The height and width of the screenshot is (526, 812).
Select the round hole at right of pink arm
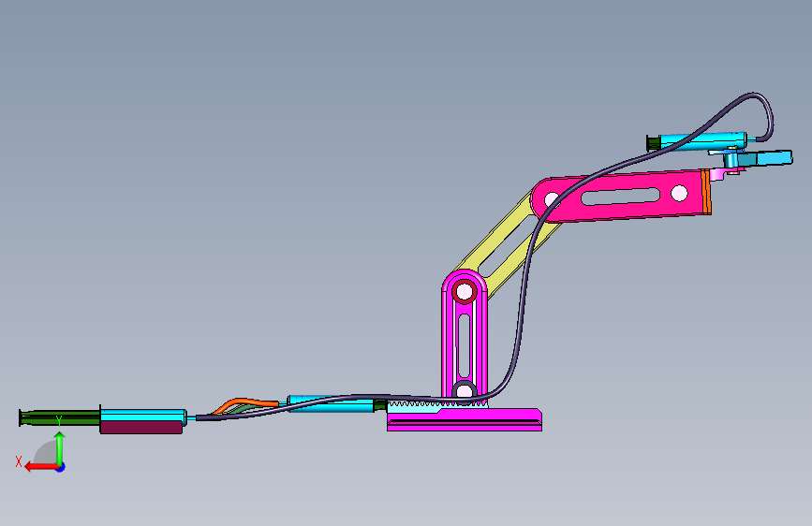click(x=679, y=193)
